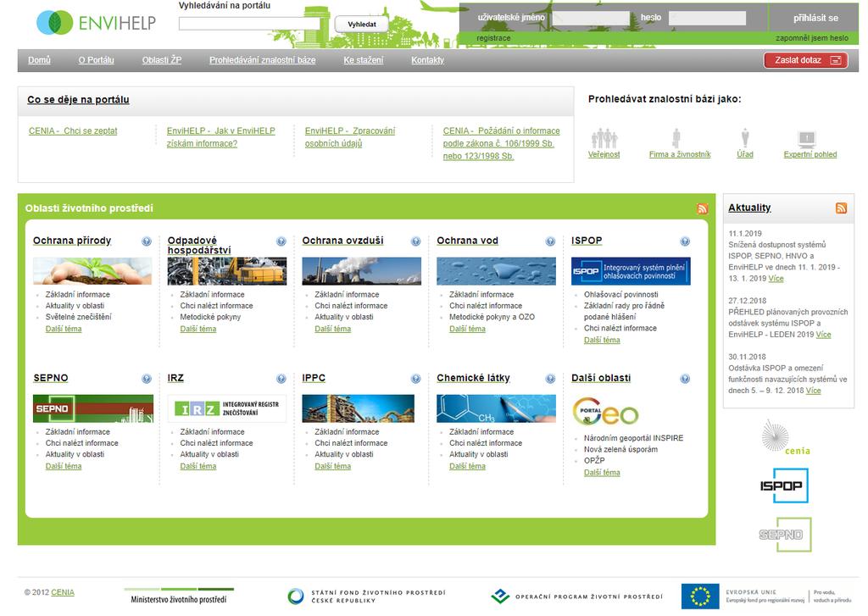
Task: Click the Zaslat dotaz button
Action: pyautogui.click(x=805, y=60)
